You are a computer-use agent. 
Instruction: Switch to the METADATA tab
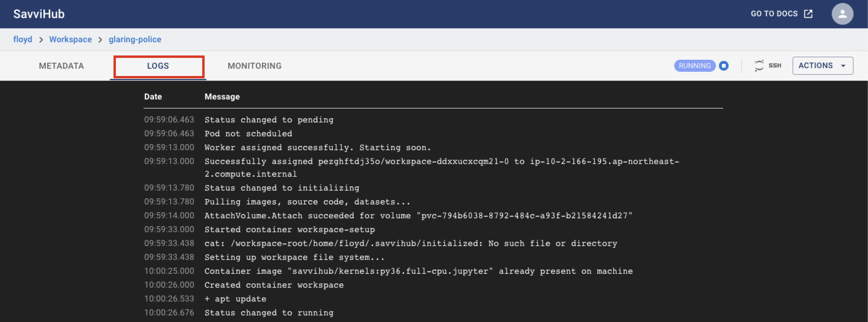point(61,66)
